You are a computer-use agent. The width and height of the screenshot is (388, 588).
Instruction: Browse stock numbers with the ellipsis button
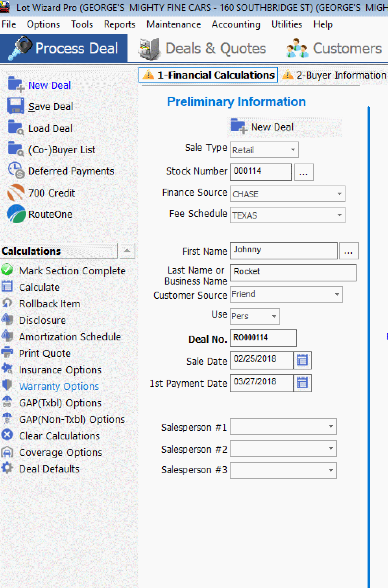coord(303,173)
